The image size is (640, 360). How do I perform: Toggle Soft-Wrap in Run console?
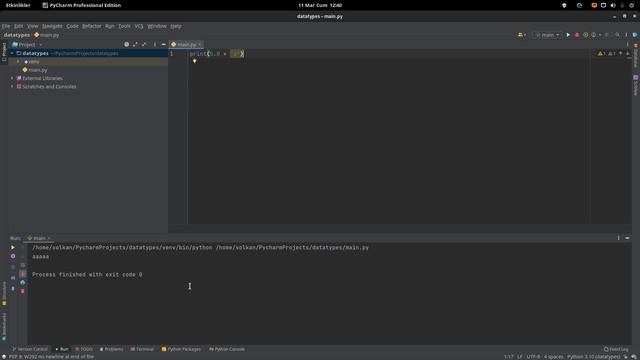(x=23, y=265)
